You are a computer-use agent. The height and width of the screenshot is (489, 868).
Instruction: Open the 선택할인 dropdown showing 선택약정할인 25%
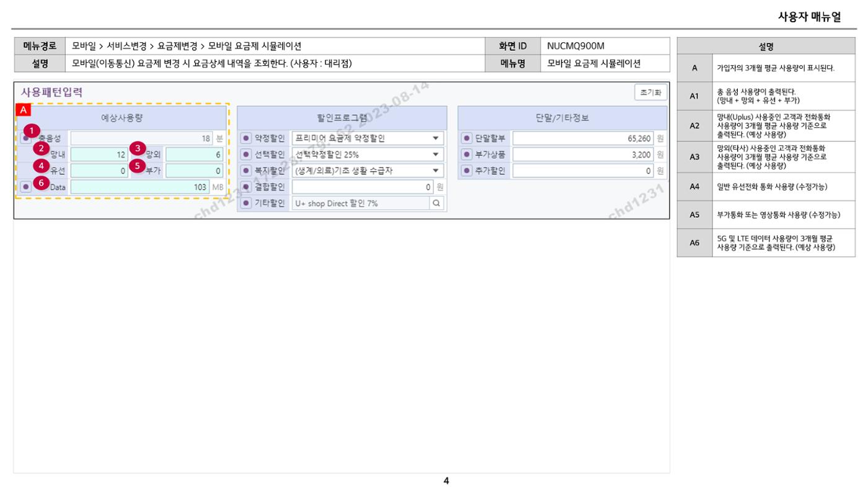[368, 155]
